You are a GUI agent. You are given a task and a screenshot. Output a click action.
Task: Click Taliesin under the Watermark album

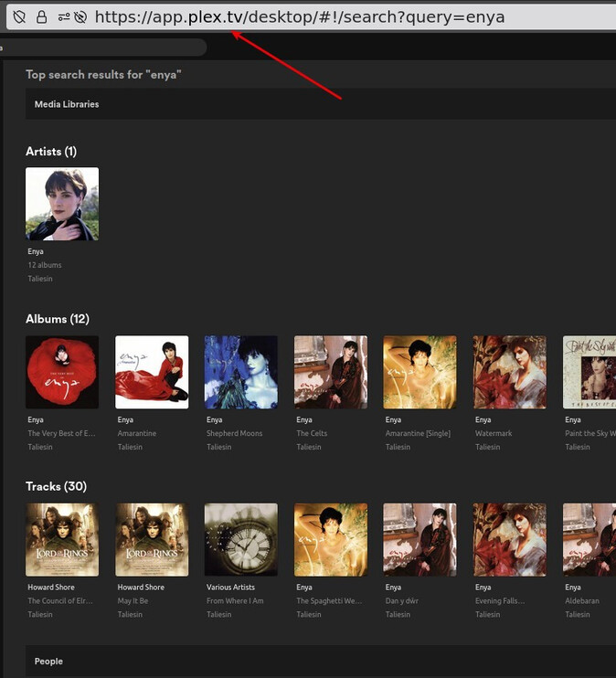coord(487,447)
